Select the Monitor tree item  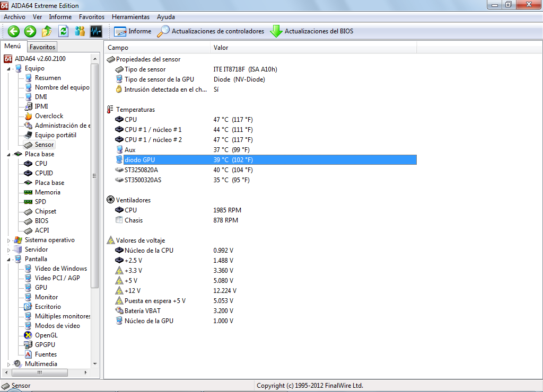(47, 297)
